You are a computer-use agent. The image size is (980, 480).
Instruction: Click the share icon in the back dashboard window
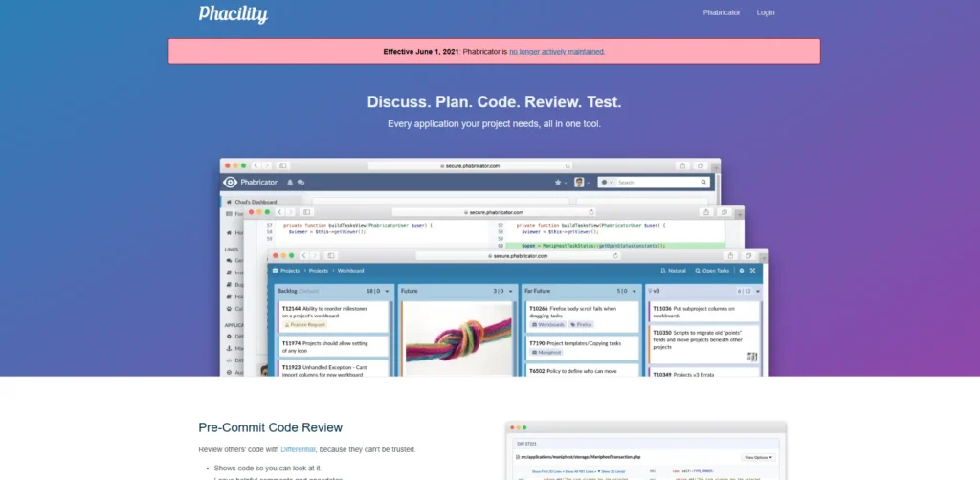tap(682, 165)
